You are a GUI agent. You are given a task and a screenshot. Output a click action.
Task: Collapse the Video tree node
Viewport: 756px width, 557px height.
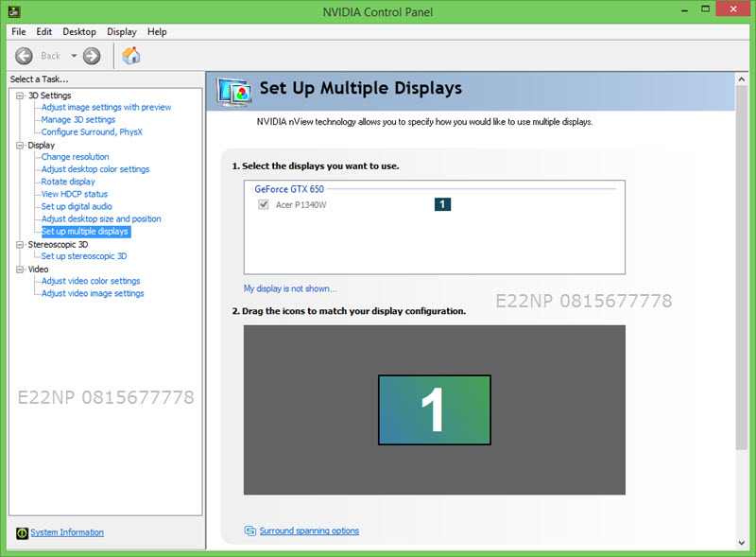20,270
